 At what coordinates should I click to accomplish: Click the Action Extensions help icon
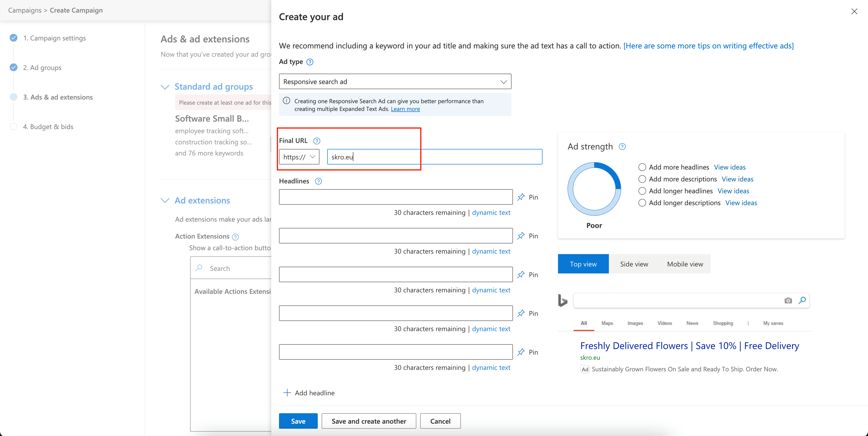pos(236,237)
